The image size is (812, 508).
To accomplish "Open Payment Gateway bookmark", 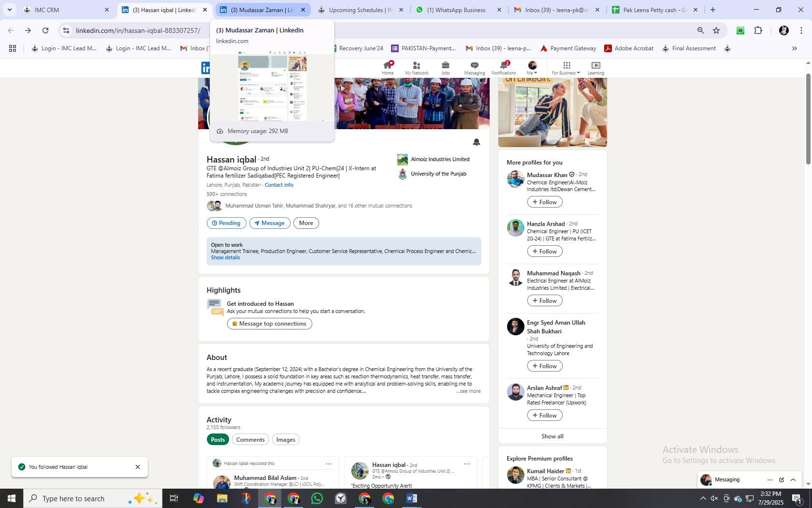I will click(568, 48).
